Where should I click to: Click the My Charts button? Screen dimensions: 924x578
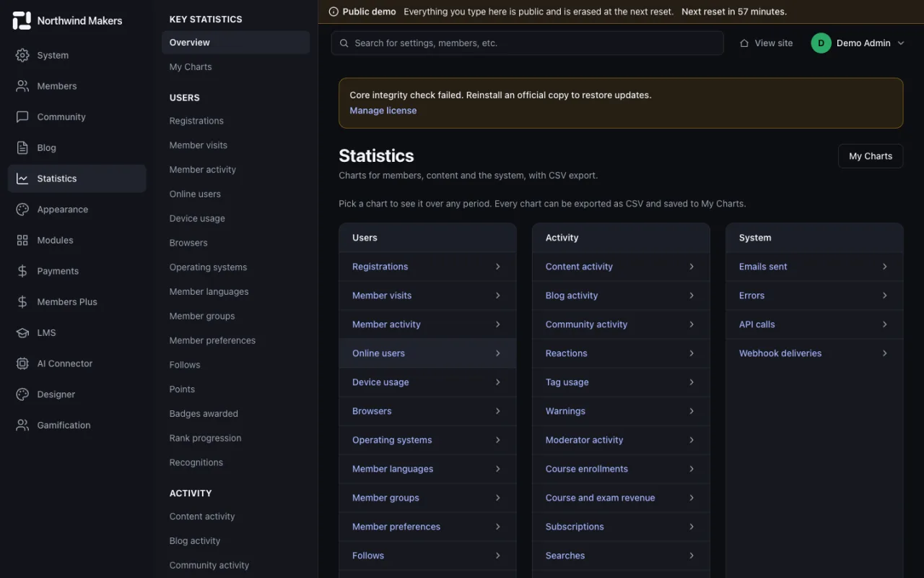point(871,156)
